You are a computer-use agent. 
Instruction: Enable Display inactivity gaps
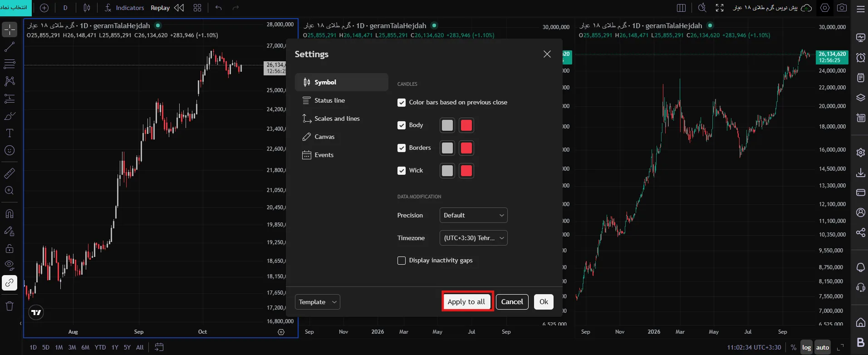click(402, 261)
